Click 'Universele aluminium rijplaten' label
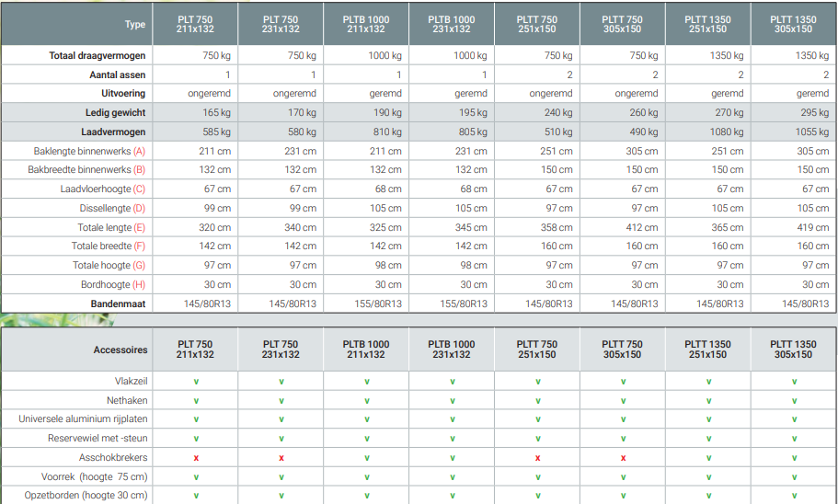The height and width of the screenshot is (504, 838). 83,419
